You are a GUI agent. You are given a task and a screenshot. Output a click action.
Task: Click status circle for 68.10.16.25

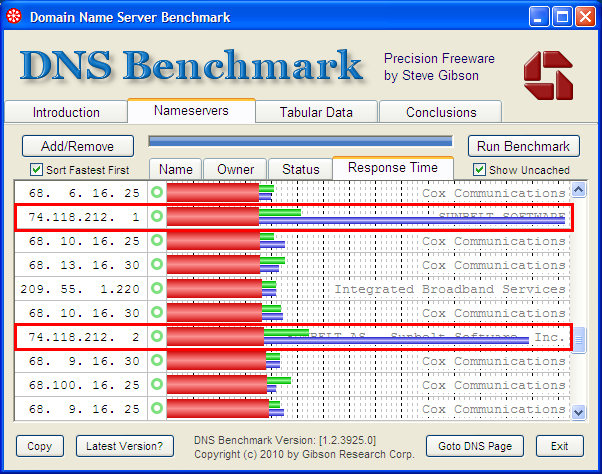[x=157, y=241]
